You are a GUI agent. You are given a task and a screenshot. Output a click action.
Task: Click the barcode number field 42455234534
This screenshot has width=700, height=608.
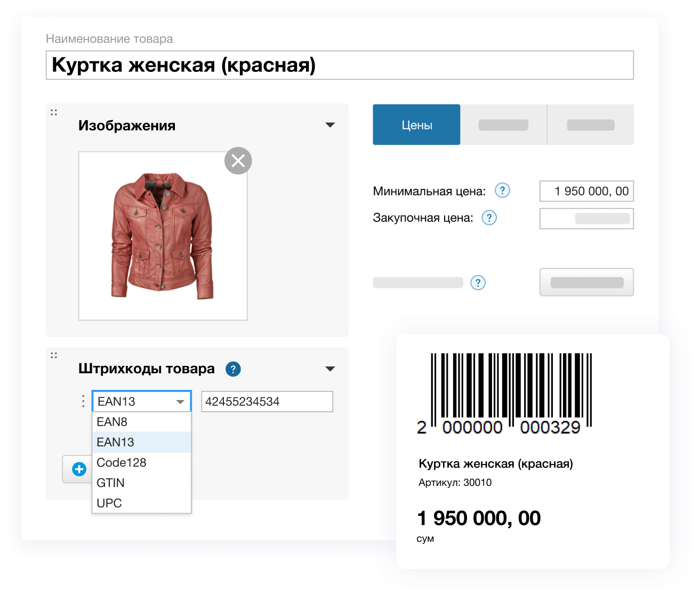pyautogui.click(x=267, y=402)
